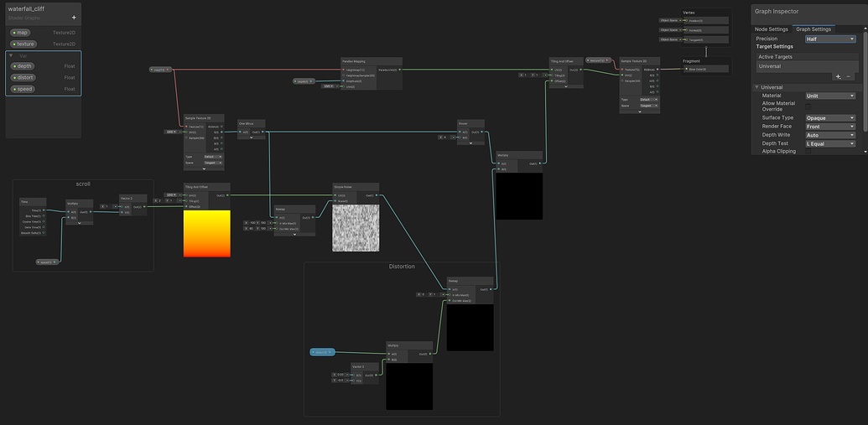Switch to the Node Settings tab
Viewport: 868px width, 425px height.
771,29
